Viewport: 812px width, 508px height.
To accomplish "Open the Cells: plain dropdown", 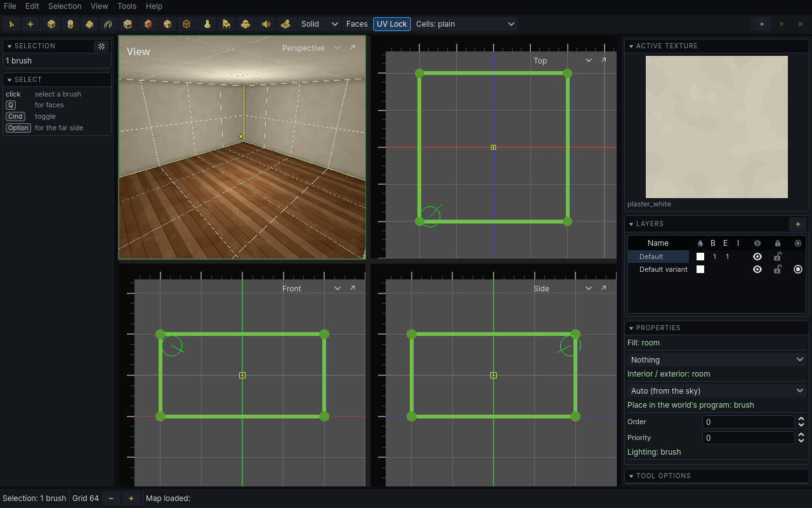I will (465, 24).
